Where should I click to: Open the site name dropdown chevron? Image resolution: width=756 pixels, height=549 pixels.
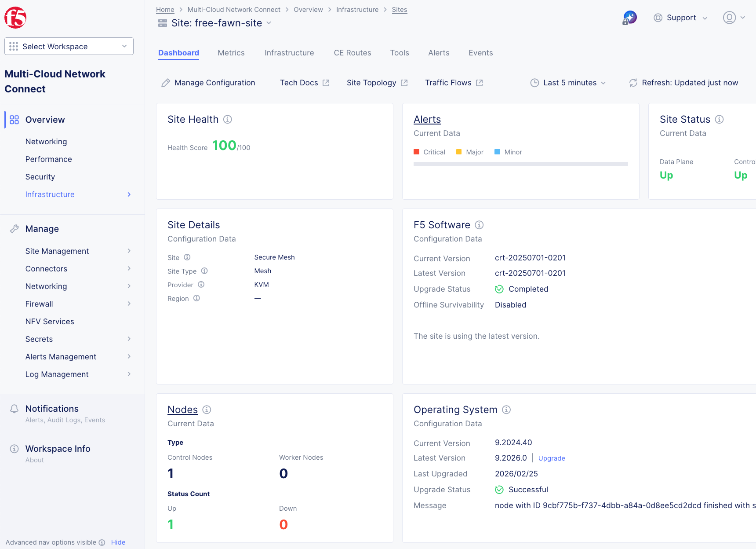269,23
